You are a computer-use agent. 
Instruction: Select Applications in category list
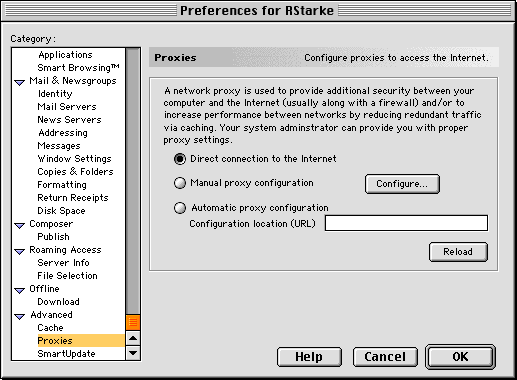65,55
